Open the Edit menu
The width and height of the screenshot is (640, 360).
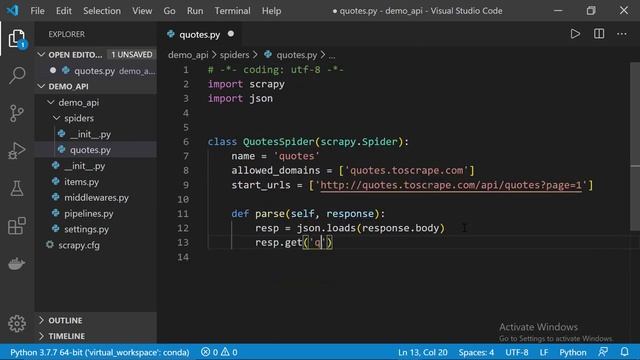point(64,11)
